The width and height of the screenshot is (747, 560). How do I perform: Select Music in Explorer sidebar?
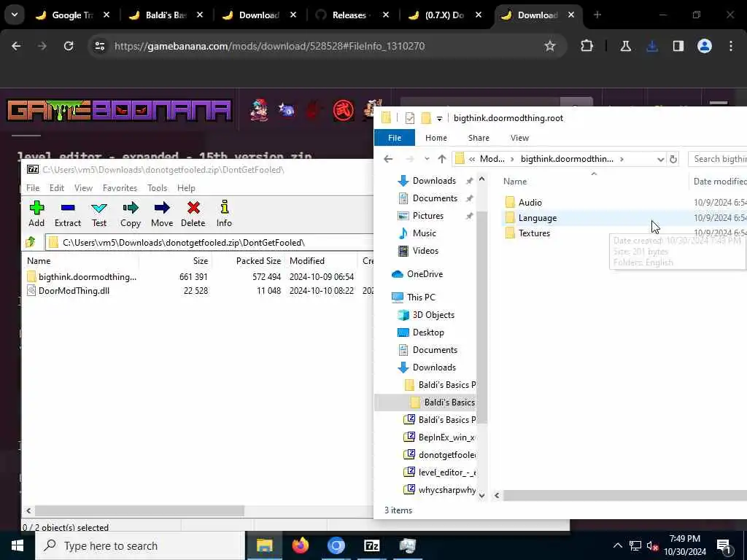[x=424, y=233]
